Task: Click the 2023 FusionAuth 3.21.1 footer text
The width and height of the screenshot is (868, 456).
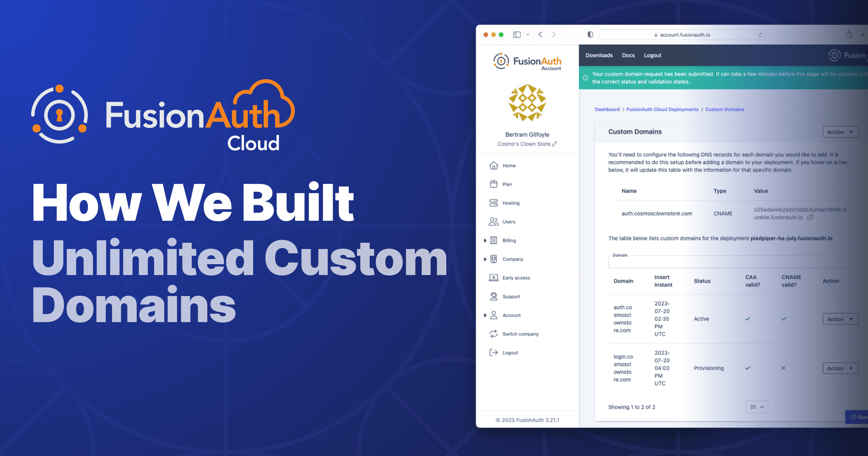Action: 527,420
